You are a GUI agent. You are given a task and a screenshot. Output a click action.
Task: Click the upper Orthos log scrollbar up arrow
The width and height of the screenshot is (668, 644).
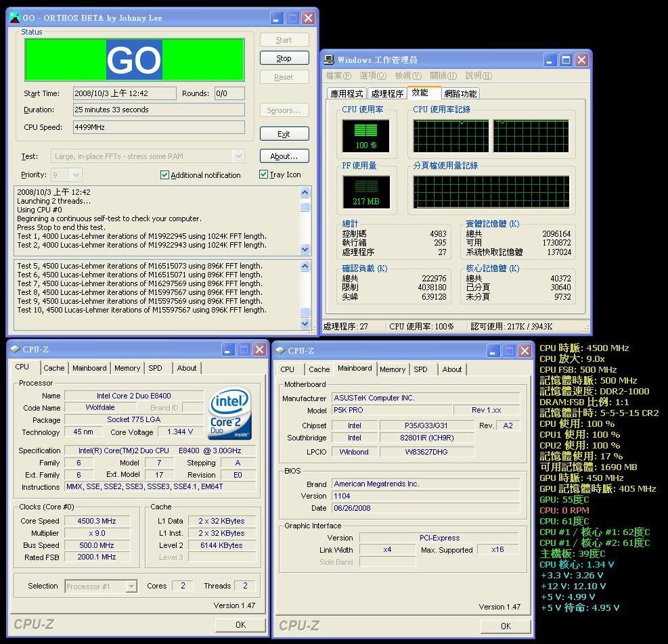(305, 192)
